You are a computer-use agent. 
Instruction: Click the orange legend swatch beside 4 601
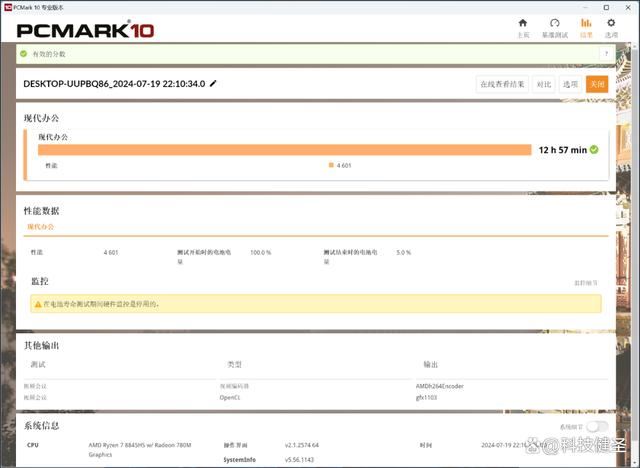(x=331, y=165)
